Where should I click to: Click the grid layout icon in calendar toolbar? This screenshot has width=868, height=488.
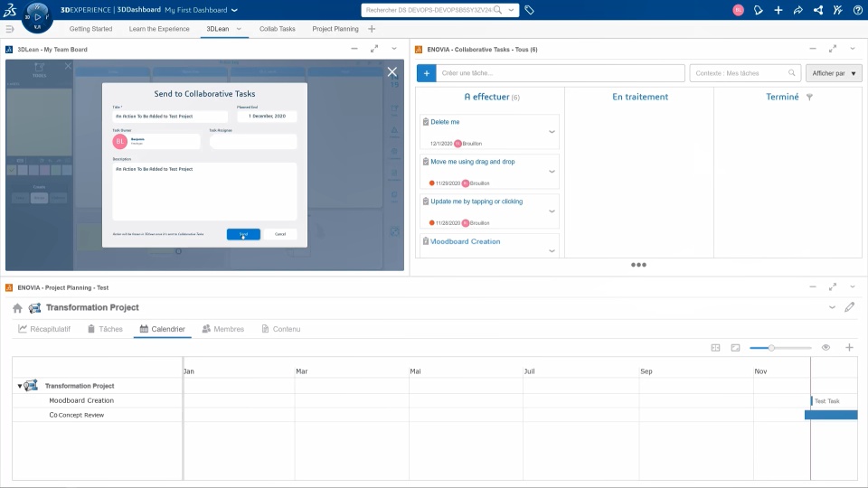(715, 347)
